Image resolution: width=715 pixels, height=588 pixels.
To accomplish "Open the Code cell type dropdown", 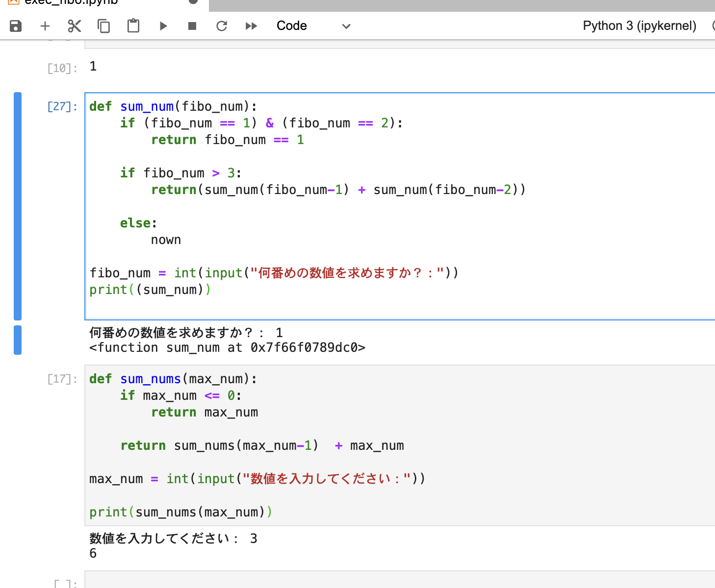I will pos(314,26).
